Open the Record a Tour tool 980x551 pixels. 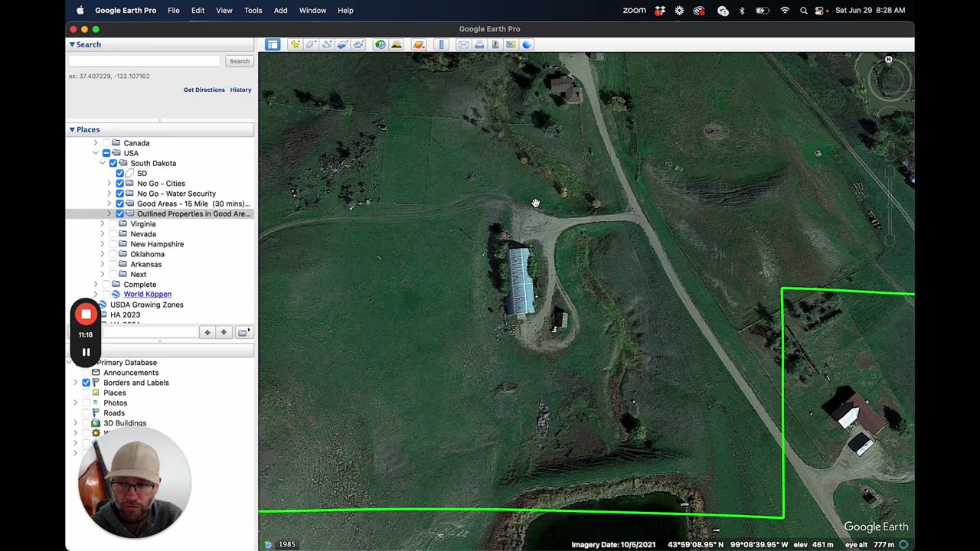pos(358,44)
